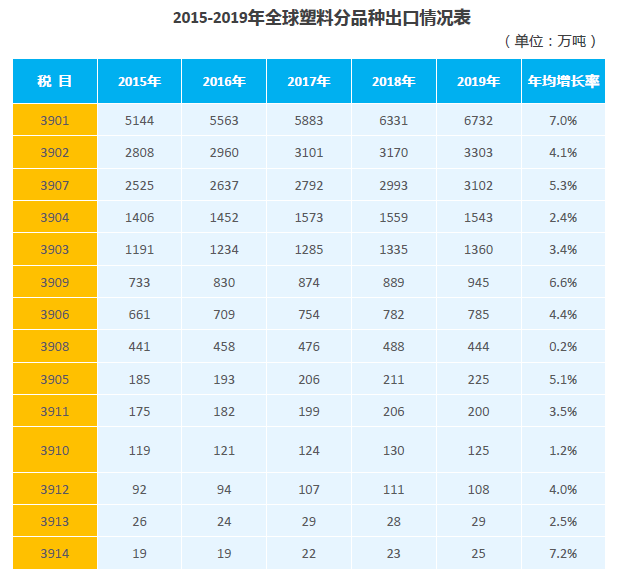Select cell value 1360 in row 3903
The width and height of the screenshot is (622, 586).
click(479, 249)
